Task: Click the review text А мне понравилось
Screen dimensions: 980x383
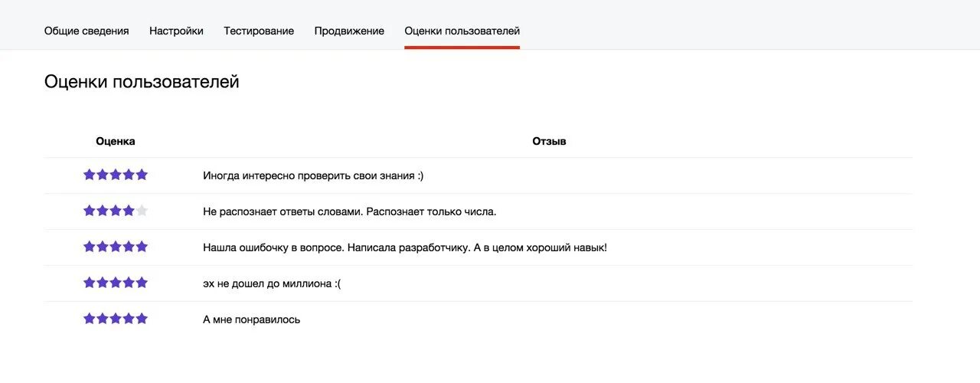Action: (252, 319)
